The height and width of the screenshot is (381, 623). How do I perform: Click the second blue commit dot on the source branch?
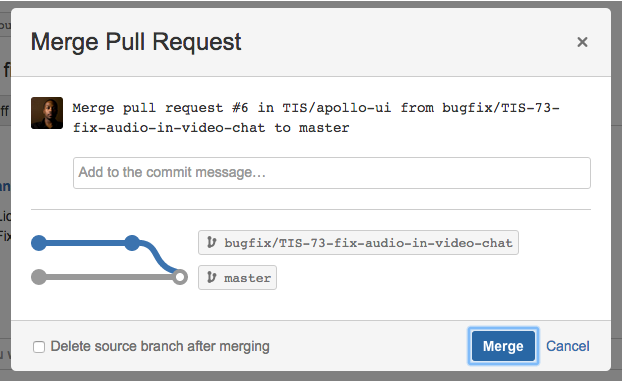(x=132, y=243)
